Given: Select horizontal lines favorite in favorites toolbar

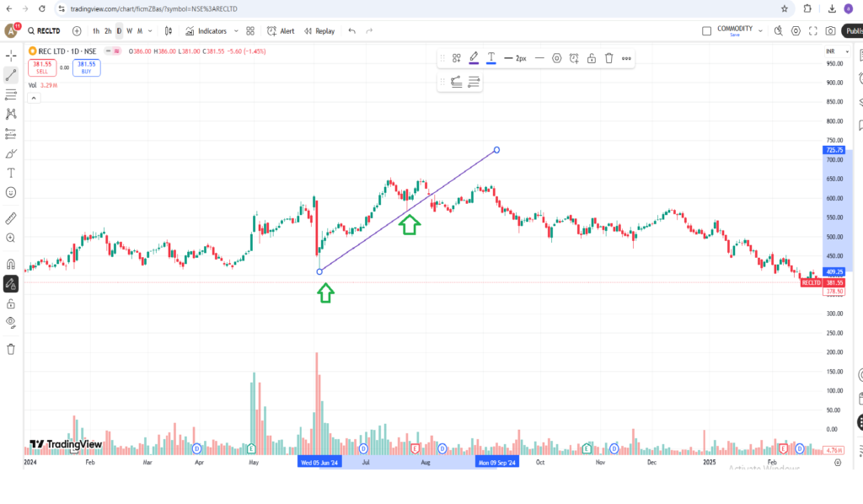Looking at the screenshot, I should point(474,82).
